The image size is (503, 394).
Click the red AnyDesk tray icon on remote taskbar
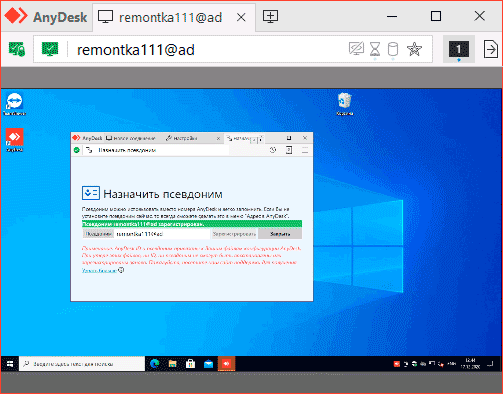[x=397, y=364]
